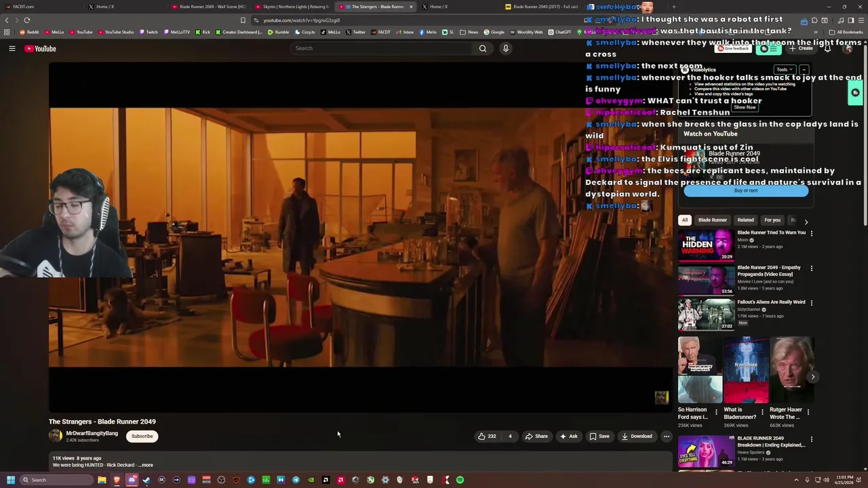Start voice search with the microphone icon
868x488 pixels.
point(505,48)
